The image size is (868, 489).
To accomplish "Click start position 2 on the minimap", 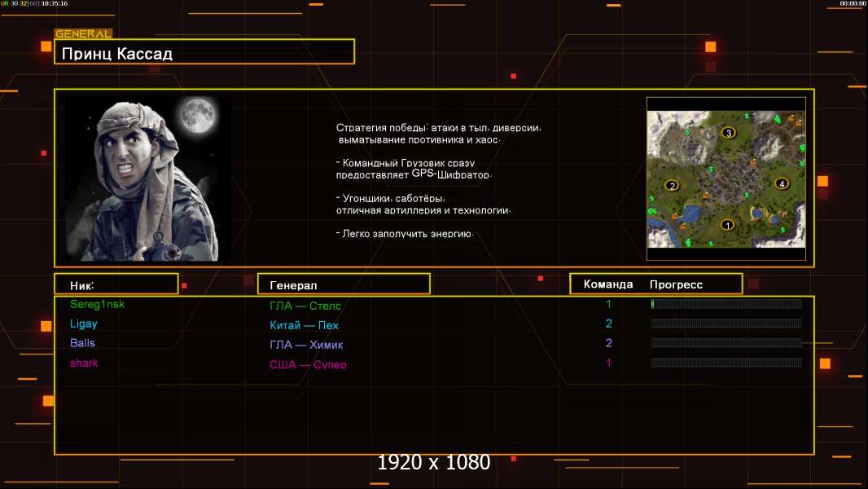I will tap(672, 186).
